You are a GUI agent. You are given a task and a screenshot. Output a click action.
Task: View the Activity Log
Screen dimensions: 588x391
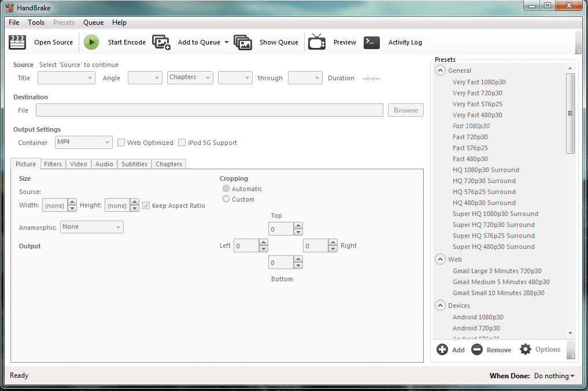click(x=405, y=42)
